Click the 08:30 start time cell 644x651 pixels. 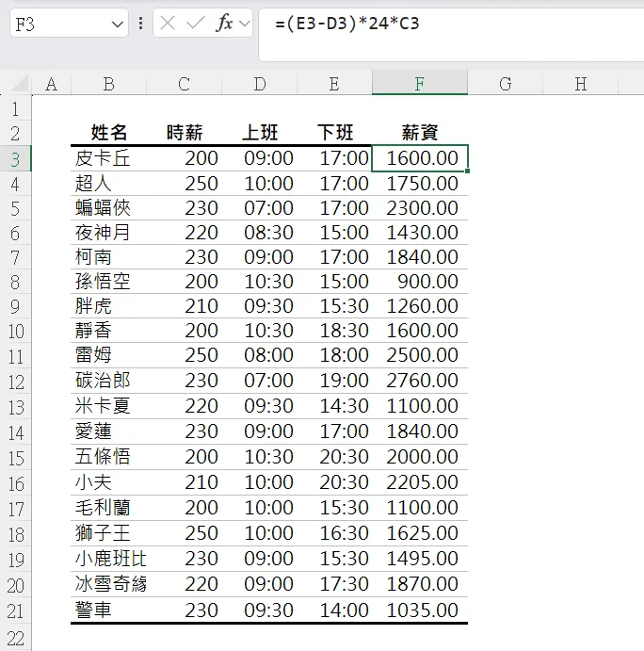[x=259, y=233]
